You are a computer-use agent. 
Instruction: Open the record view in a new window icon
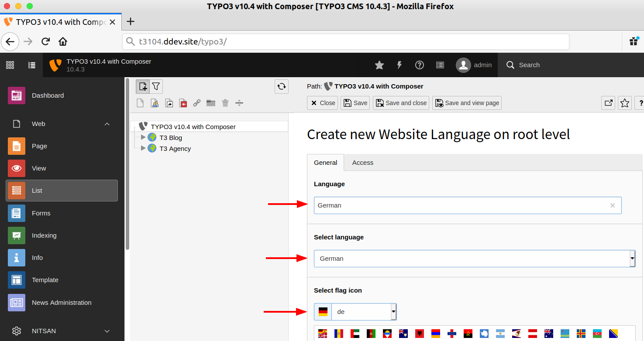(x=608, y=103)
